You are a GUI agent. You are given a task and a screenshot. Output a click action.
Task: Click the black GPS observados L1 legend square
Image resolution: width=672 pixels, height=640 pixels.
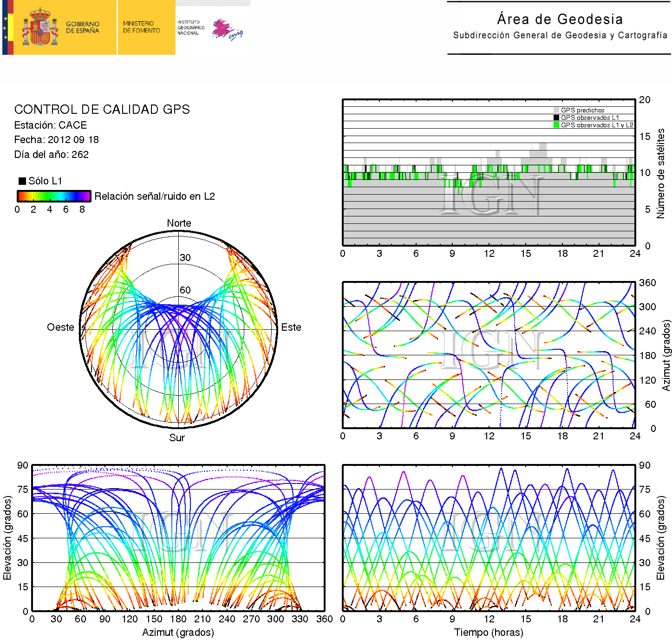[x=556, y=118]
